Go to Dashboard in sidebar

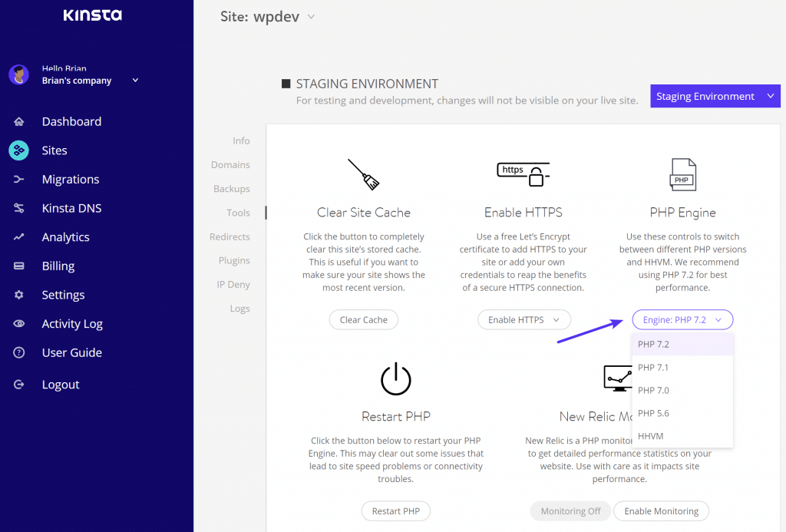71,121
